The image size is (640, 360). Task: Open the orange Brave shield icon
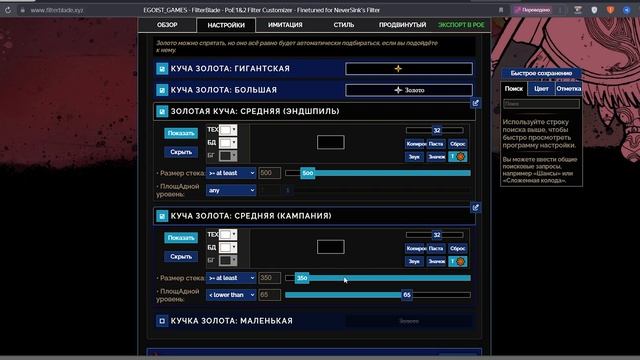coord(610,10)
